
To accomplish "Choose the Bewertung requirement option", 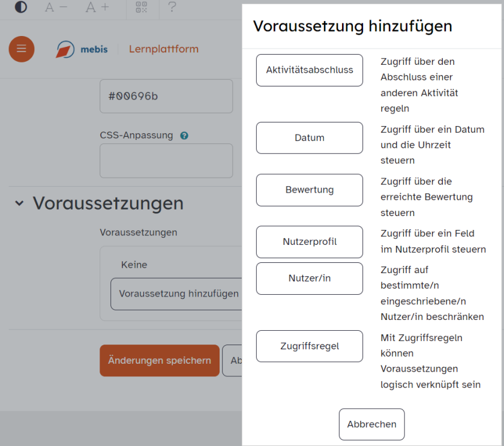I will pos(309,190).
